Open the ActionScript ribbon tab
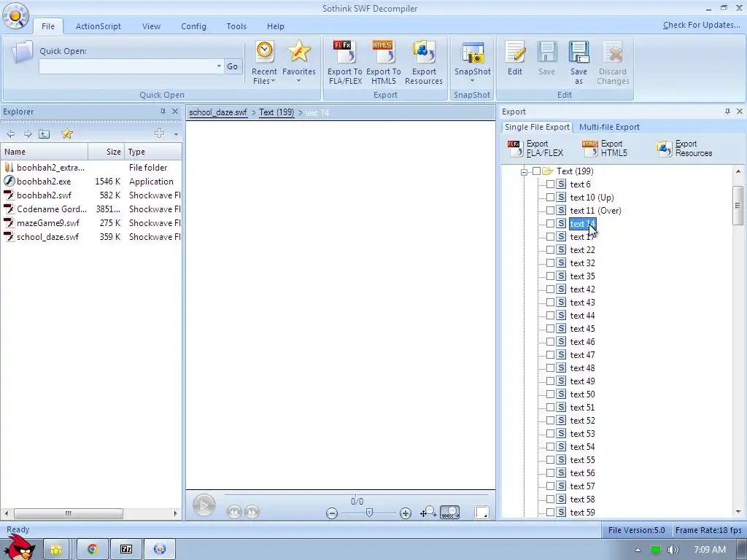Image resolution: width=747 pixels, height=560 pixels. [x=98, y=26]
